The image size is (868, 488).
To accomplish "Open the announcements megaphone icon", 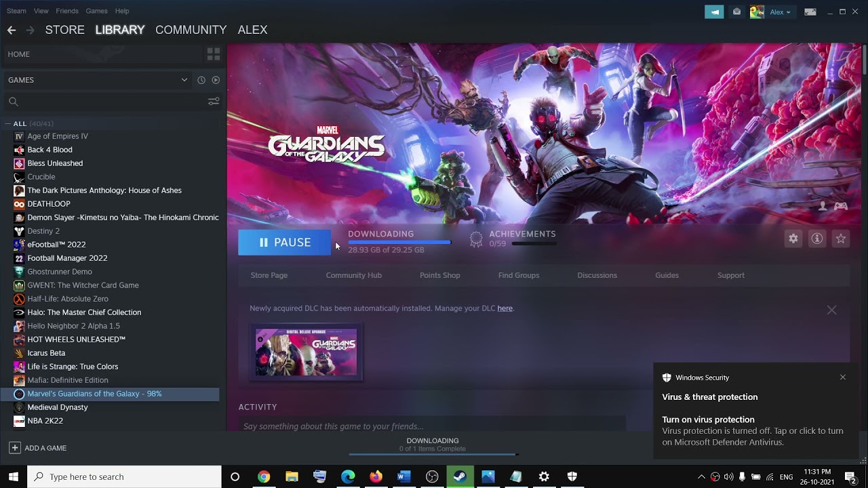I will 714,12.
